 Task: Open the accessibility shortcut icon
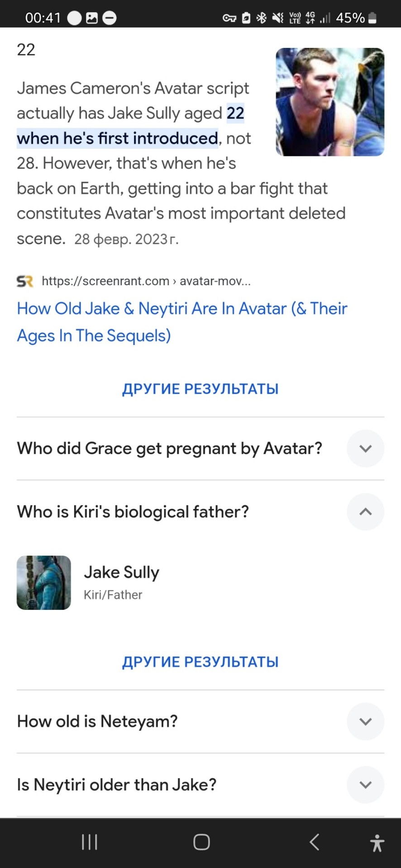point(377,843)
